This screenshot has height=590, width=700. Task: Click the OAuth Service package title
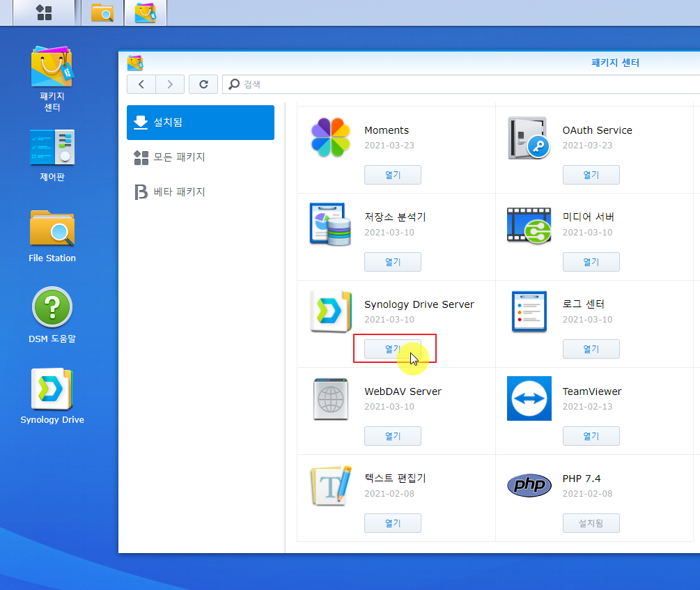[598, 130]
